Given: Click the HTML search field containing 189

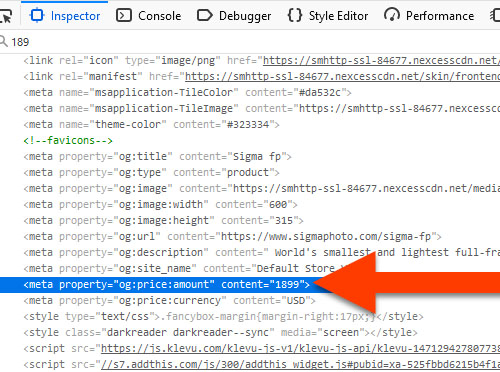Looking at the screenshot, I should [x=250, y=42].
